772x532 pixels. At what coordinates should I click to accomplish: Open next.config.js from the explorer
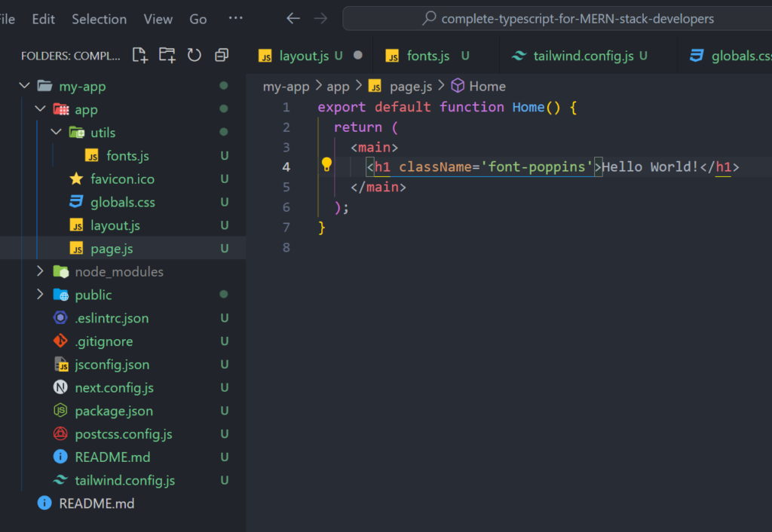tap(114, 387)
